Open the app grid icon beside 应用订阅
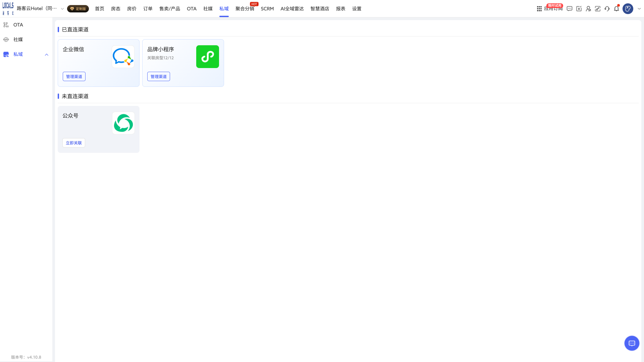The height and width of the screenshot is (362, 644). (x=539, y=9)
